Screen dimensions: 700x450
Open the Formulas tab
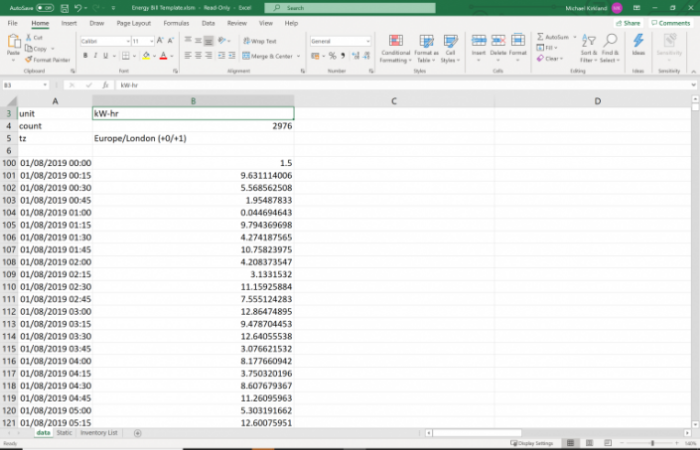click(x=176, y=23)
